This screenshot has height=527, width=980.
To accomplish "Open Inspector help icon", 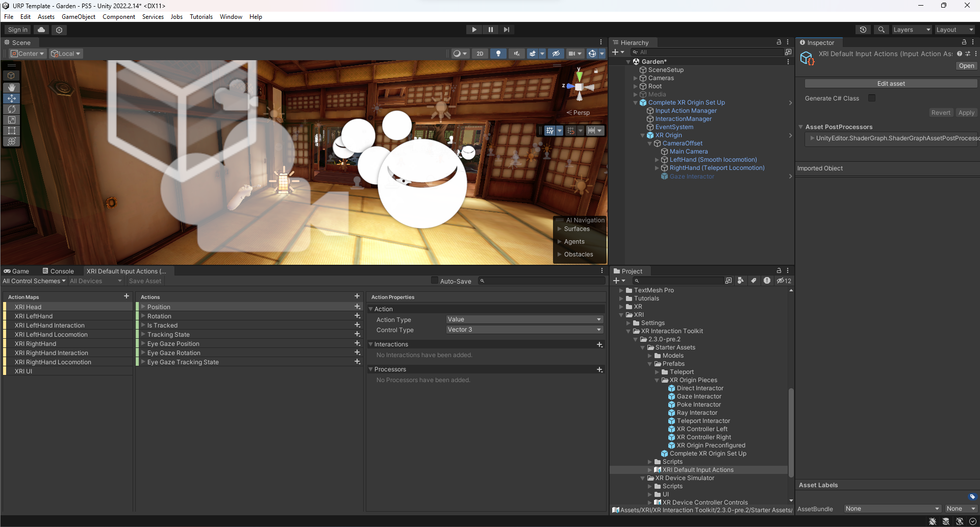I will [960, 54].
